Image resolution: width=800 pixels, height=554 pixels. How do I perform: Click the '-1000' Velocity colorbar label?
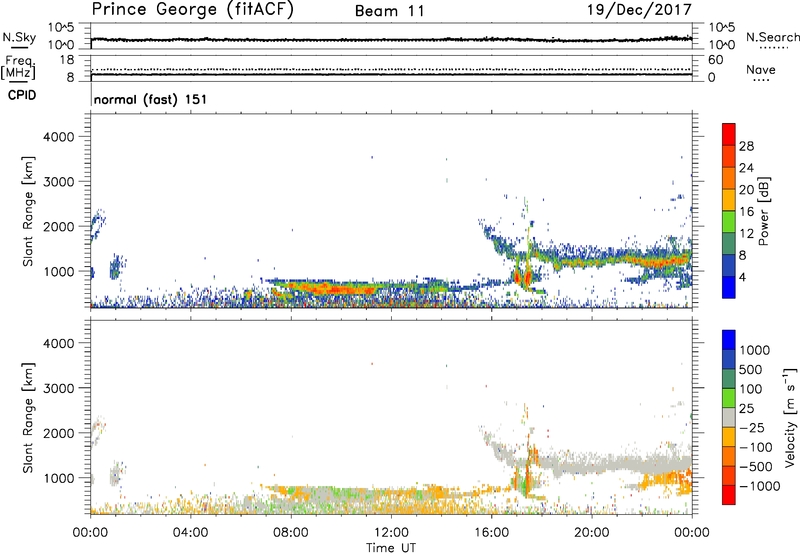pos(760,486)
